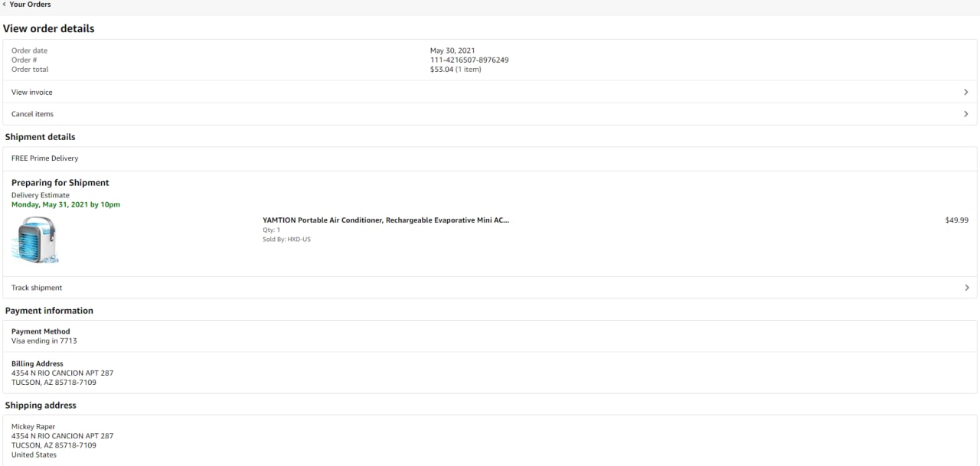
Task: Click the Track shipment chevron arrow
Action: (966, 288)
